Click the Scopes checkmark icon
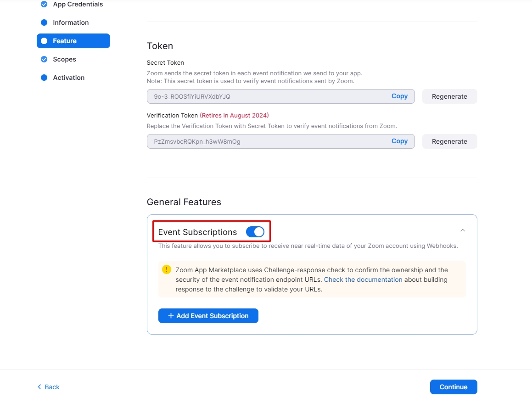Image resolution: width=532 pixels, height=403 pixels. tap(44, 59)
